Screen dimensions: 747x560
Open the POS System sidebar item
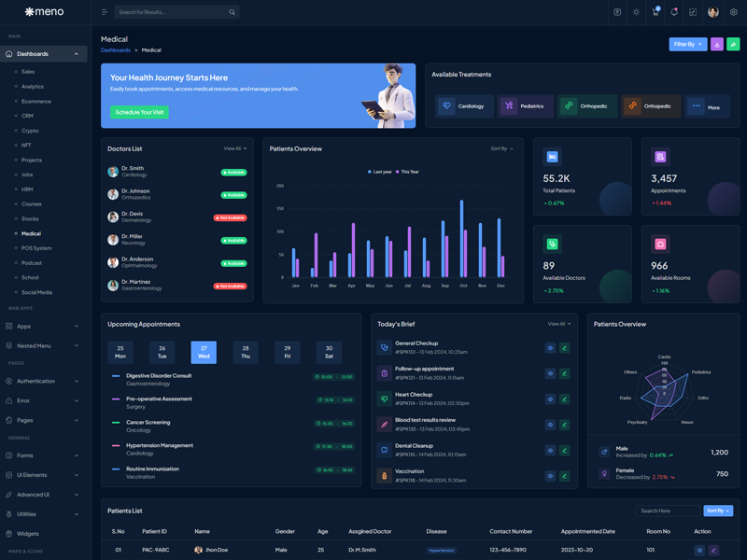point(36,248)
